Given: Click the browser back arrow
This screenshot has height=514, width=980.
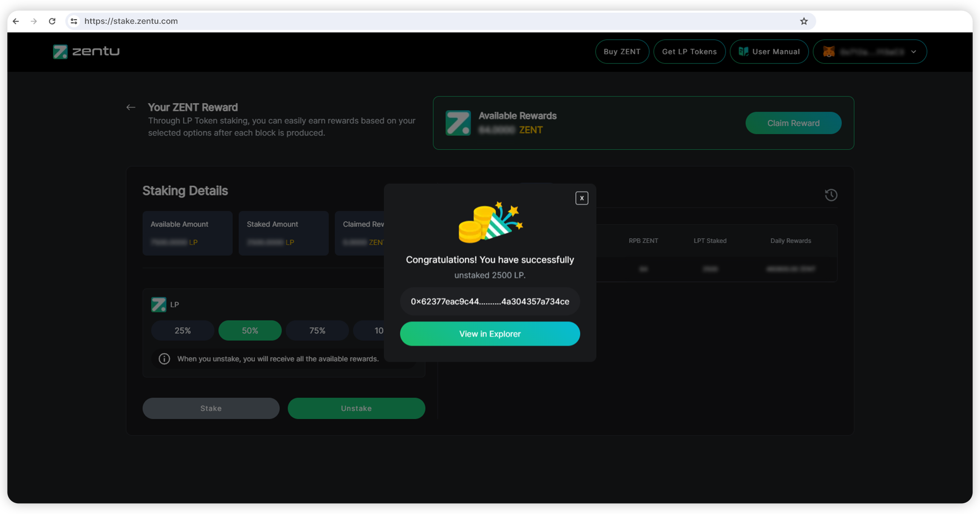Looking at the screenshot, I should 16,21.
